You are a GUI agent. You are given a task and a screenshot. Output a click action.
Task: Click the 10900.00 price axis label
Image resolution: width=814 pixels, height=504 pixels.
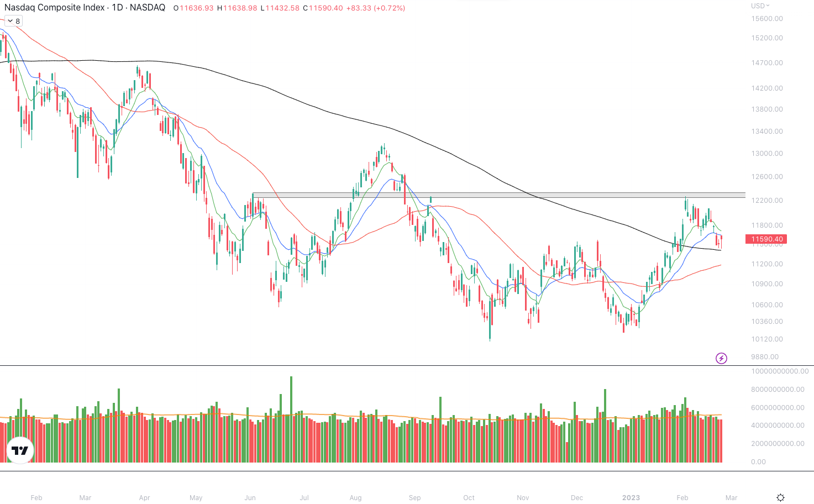coord(767,284)
